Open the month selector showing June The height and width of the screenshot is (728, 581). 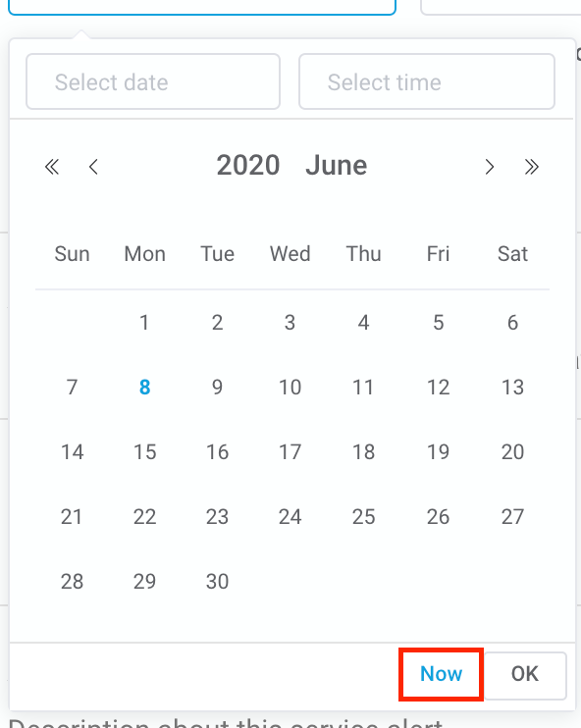(x=337, y=165)
